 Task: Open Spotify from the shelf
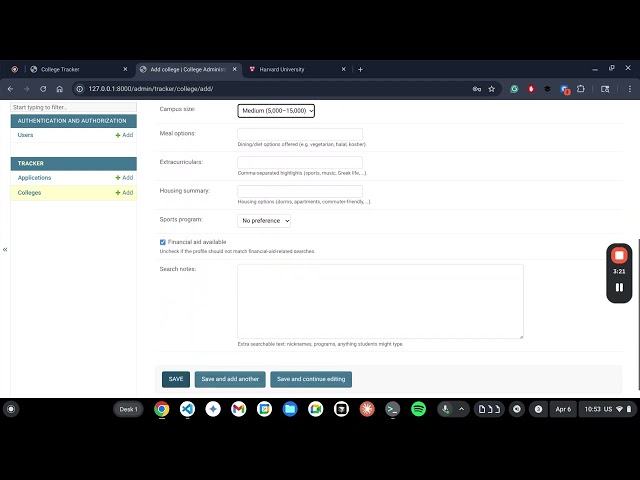418,409
